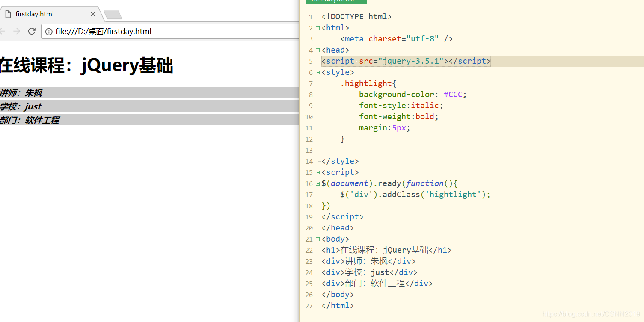Image resolution: width=644 pixels, height=322 pixels.
Task: Focus the address bar with file:///D:/桌面/firstday.html
Action: (x=171, y=31)
